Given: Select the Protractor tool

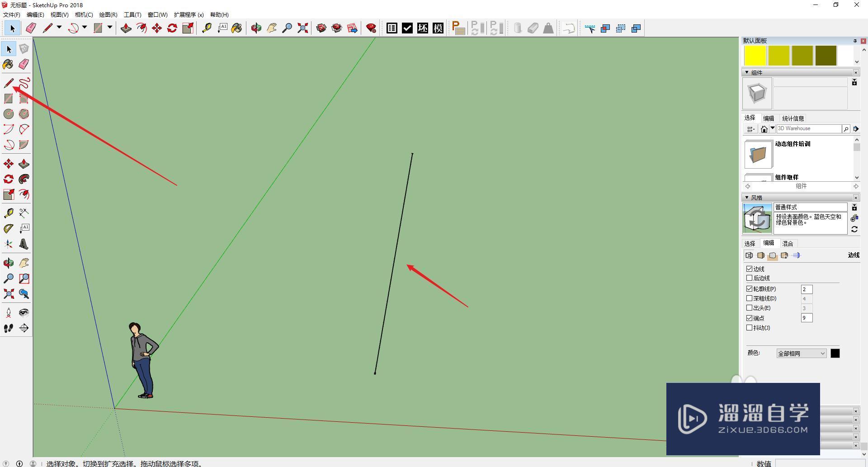Looking at the screenshot, I should 9,229.
